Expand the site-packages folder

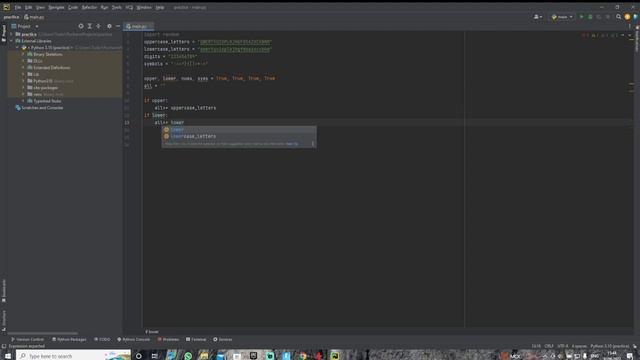(23, 88)
